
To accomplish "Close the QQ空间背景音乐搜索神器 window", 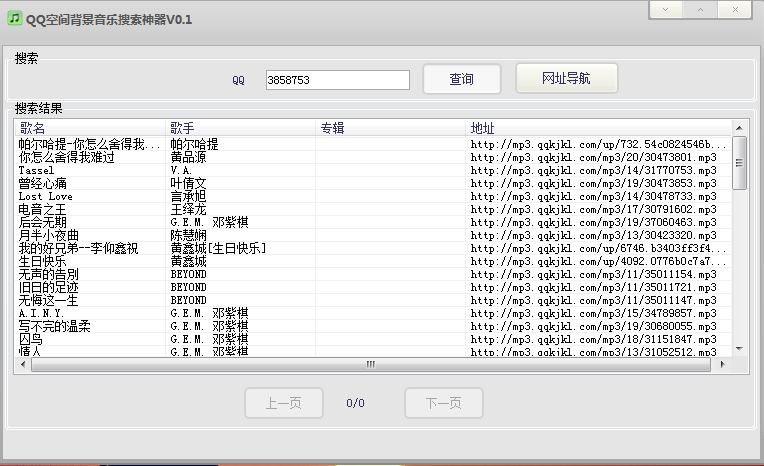I will [735, 9].
